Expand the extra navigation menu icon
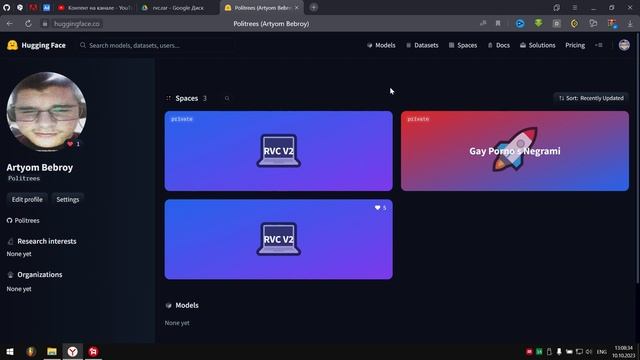Screen dimensions: 640x360 (x=599, y=45)
